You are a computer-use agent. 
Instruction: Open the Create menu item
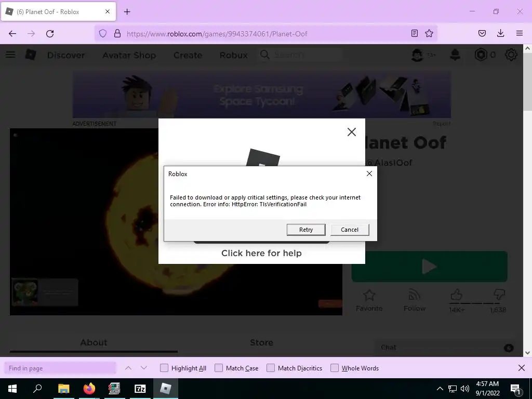188,55
